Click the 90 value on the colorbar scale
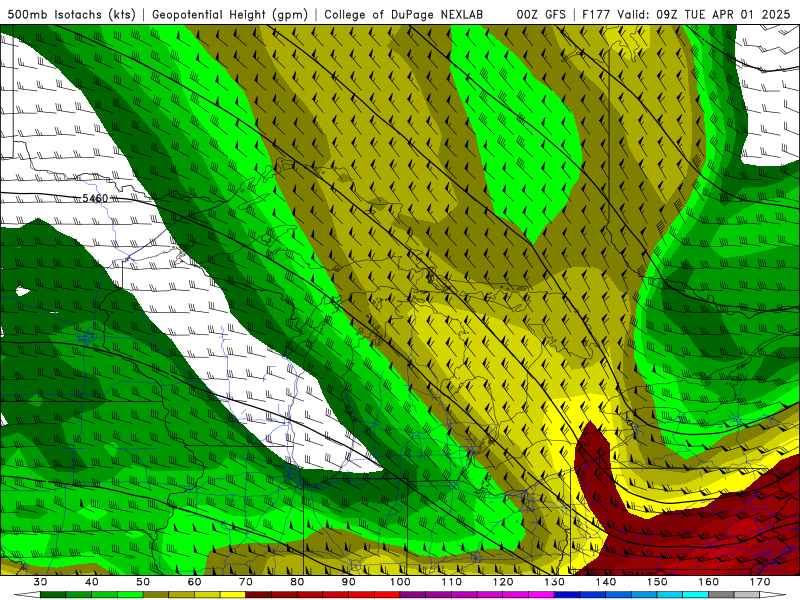The width and height of the screenshot is (800, 600). coord(348,582)
